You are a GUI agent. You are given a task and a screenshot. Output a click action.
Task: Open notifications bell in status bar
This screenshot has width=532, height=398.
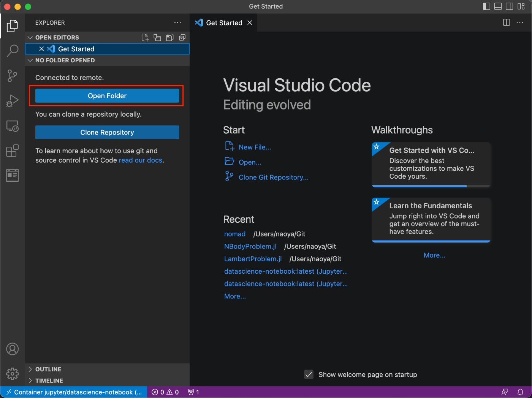coord(520,392)
